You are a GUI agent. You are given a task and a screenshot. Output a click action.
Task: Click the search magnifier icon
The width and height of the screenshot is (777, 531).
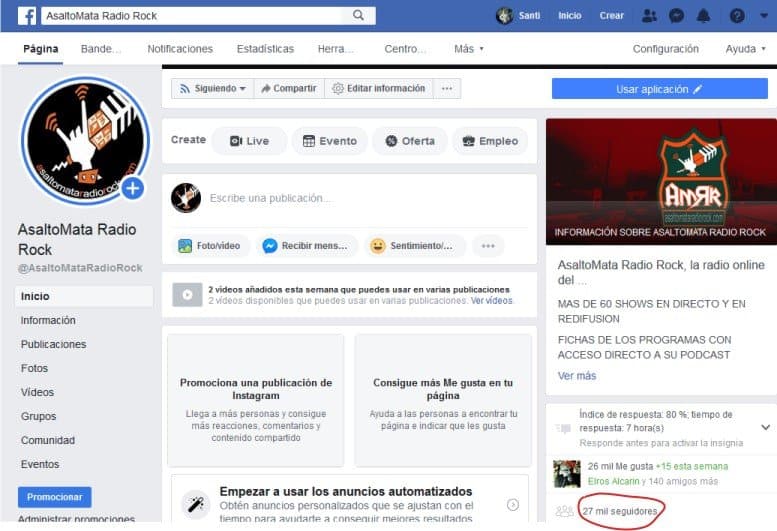pos(359,16)
